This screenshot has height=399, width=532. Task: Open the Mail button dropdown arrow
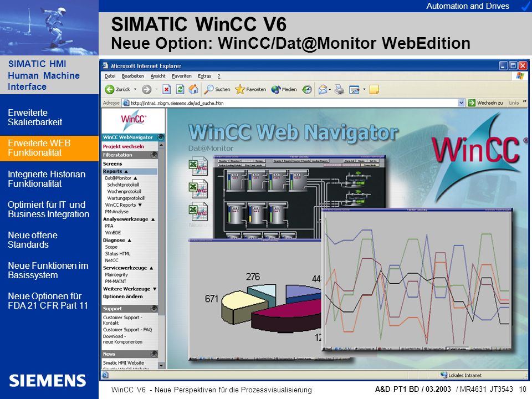[330, 90]
